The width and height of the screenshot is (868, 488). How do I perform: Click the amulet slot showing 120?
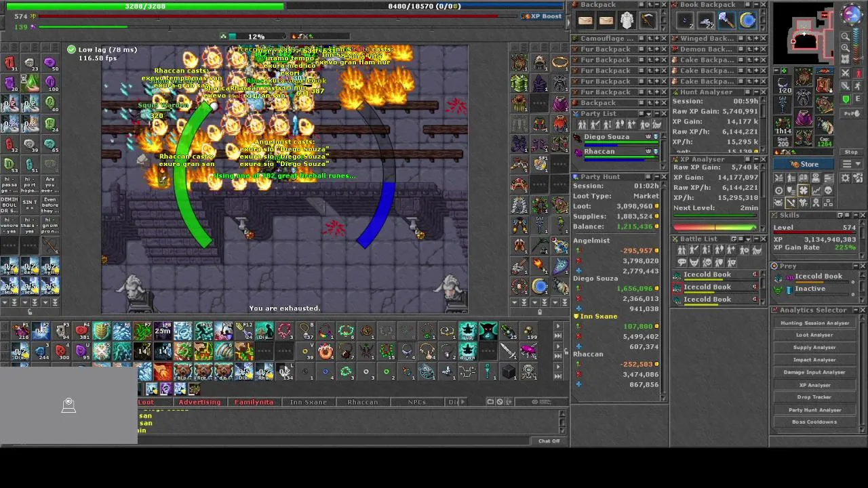[x=783, y=86]
